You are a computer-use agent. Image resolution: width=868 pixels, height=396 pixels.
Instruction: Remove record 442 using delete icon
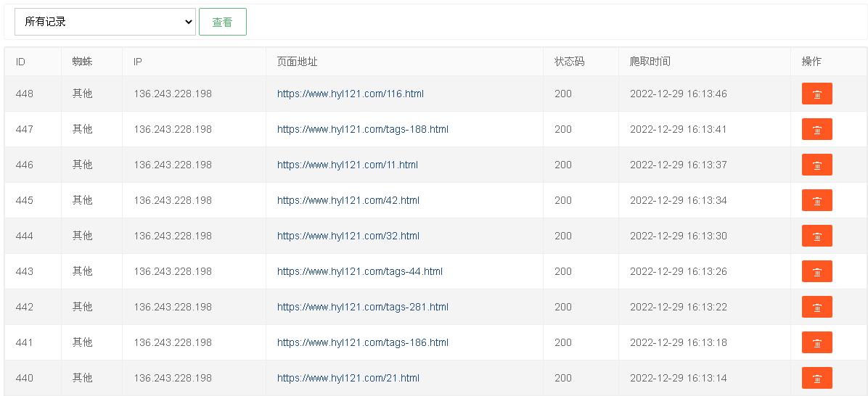[x=816, y=307]
